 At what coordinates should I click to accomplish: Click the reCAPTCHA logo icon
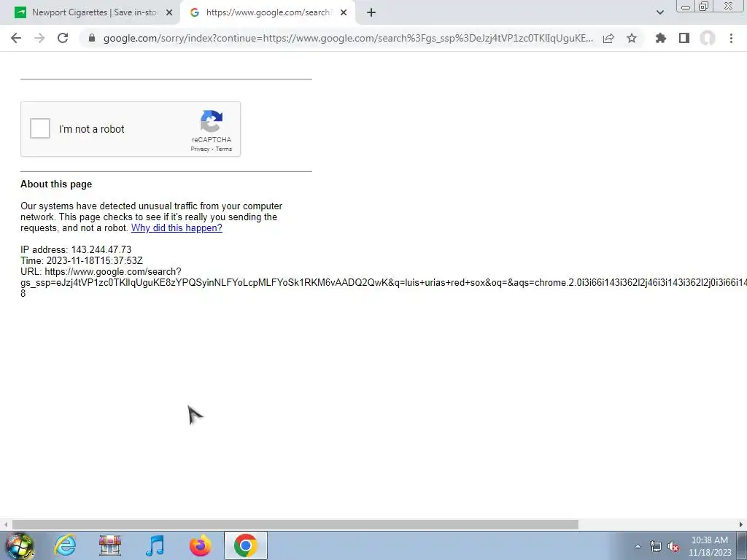[x=212, y=122]
